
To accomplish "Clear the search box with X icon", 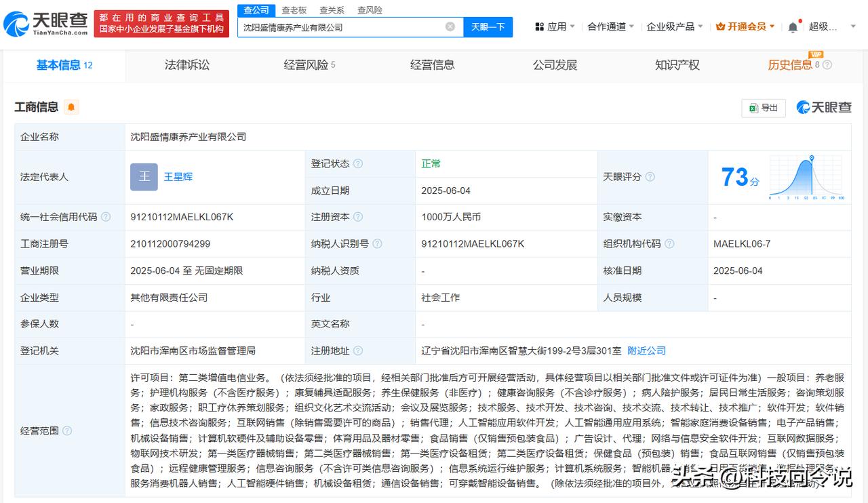I will pyautogui.click(x=450, y=26).
